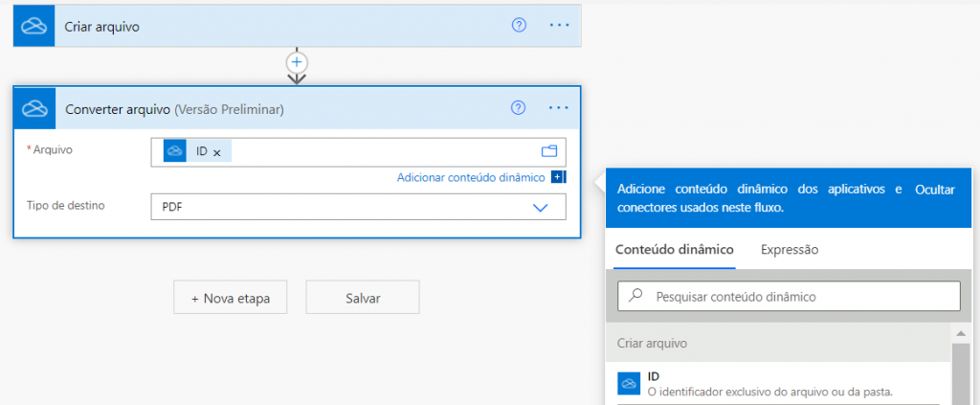Insert a new step using the plus connector
980x405 pixels.
coord(297,61)
